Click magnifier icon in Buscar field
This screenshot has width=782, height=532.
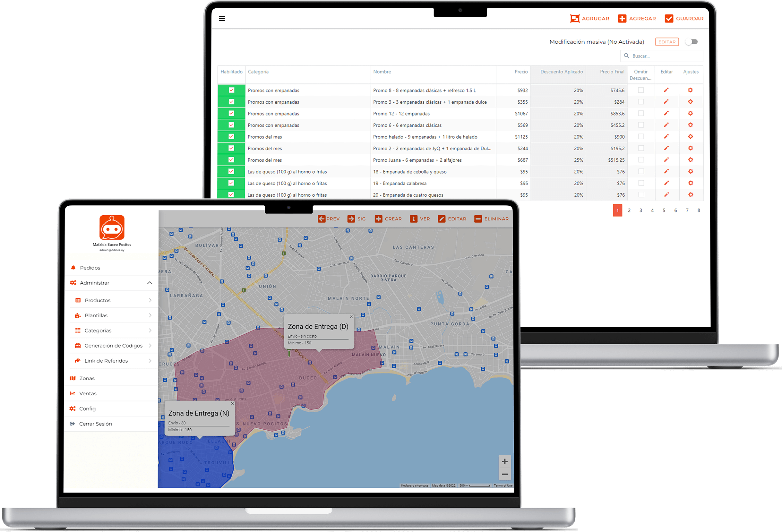(x=626, y=56)
